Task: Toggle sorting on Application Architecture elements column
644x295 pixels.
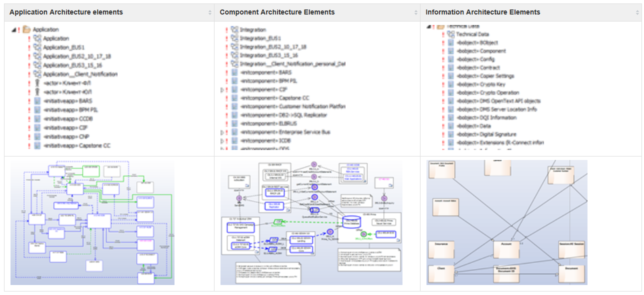Action: click(x=210, y=11)
